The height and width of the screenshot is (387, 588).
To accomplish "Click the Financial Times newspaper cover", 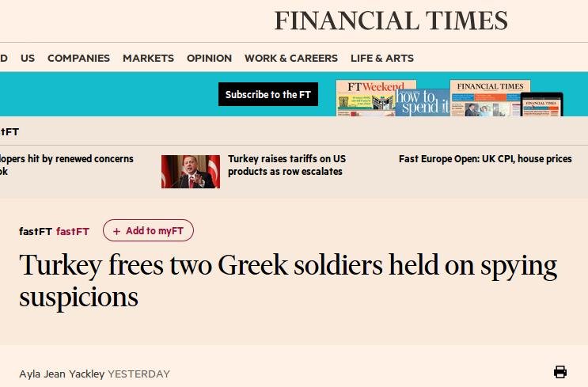I will (486, 98).
